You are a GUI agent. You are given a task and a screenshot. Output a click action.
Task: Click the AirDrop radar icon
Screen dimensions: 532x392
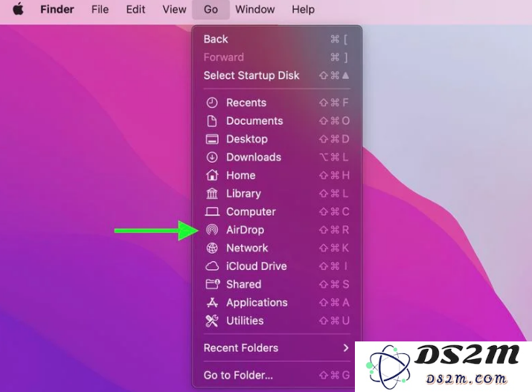[x=212, y=230]
